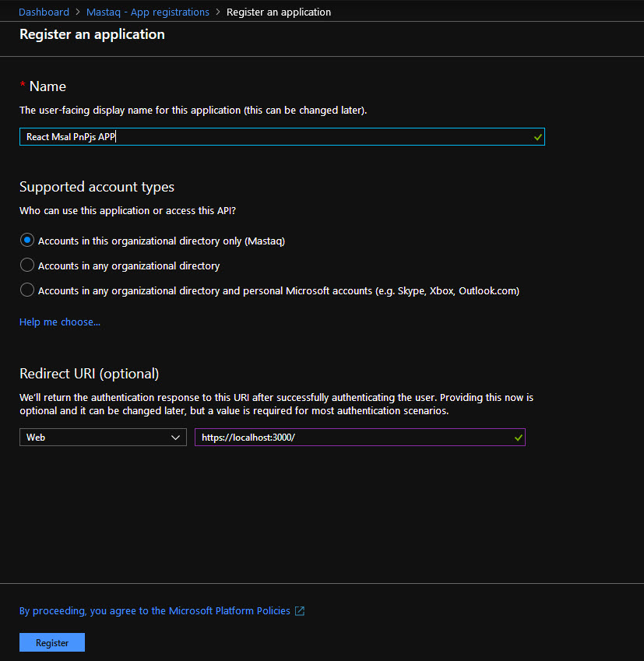Choose Accounts in any organizational directory
The image size is (644, 661).
27,265
